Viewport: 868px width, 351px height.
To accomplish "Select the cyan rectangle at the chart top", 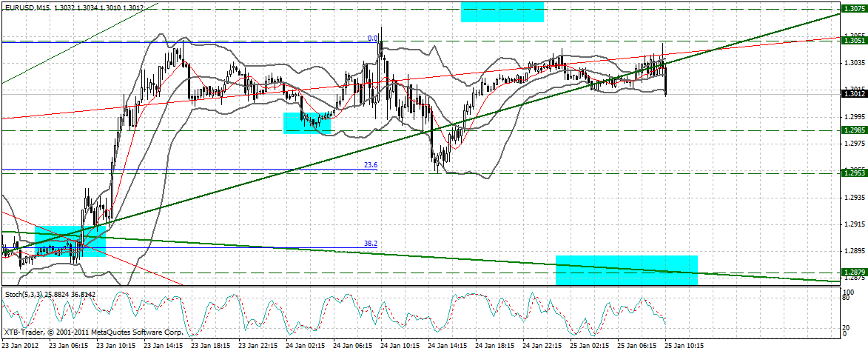I will (502, 12).
